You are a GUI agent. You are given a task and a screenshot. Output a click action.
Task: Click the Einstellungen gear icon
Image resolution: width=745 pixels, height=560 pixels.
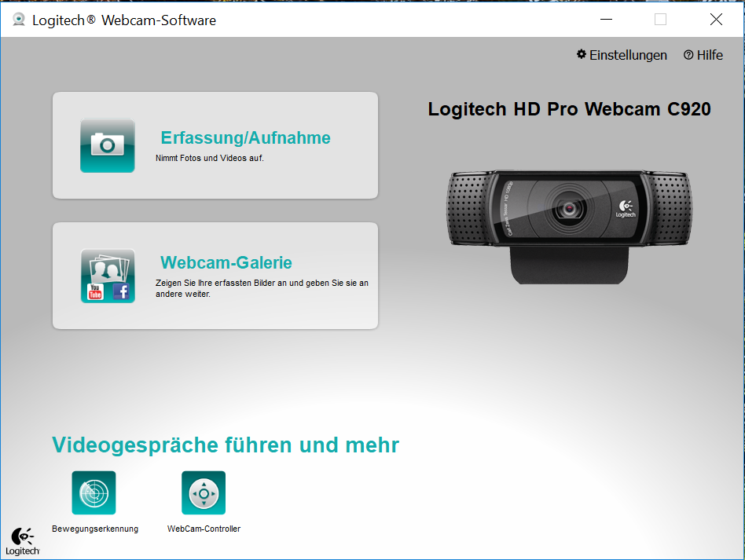coord(581,54)
